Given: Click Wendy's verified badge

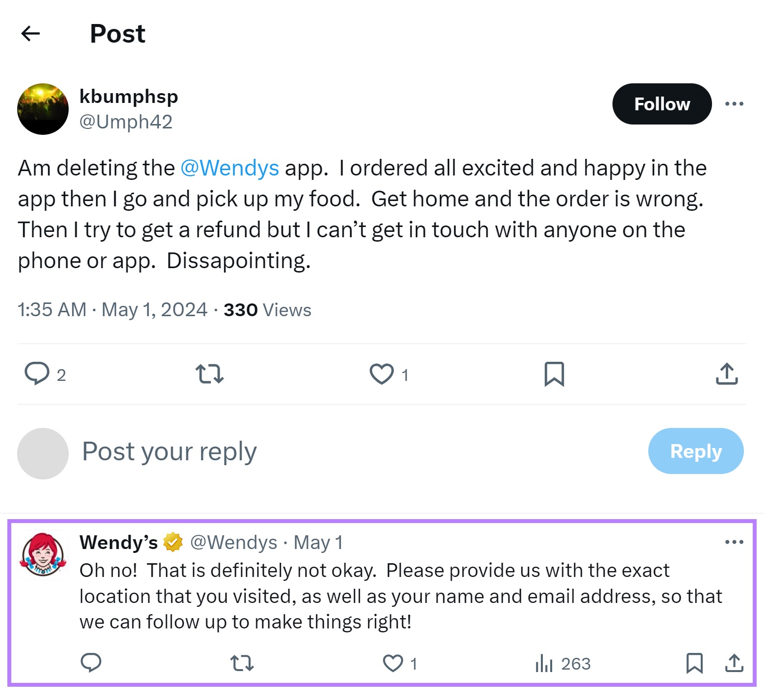Looking at the screenshot, I should point(173,542).
